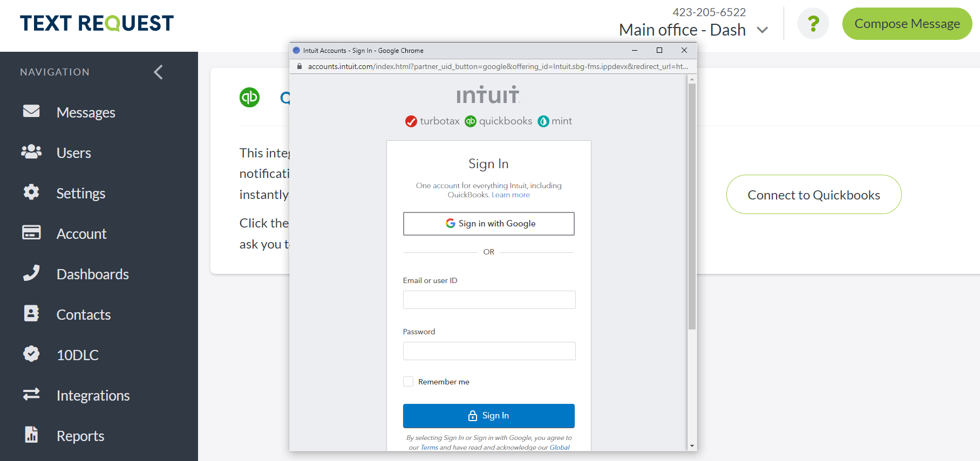Click the Intuit logo in popup
980x461 pixels.
(488, 95)
